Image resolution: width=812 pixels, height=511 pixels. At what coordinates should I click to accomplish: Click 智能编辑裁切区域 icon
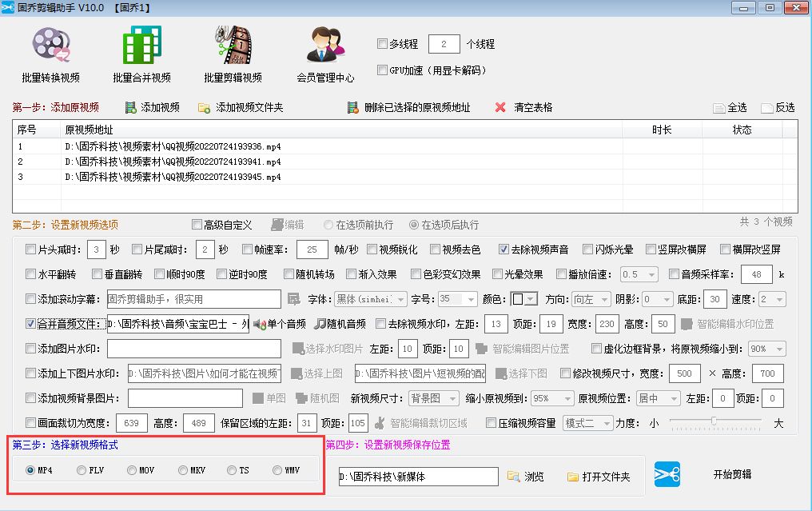coord(380,423)
